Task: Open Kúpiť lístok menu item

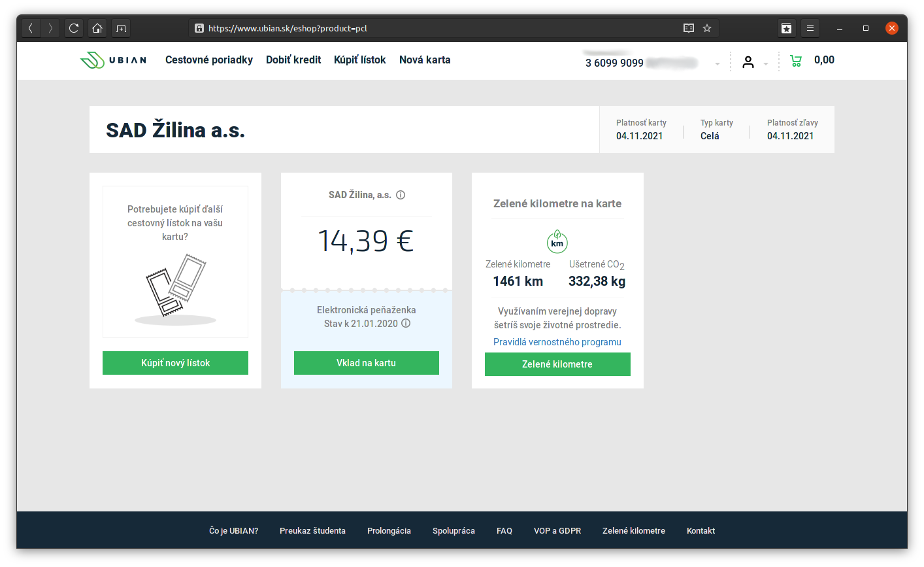Action: point(360,60)
